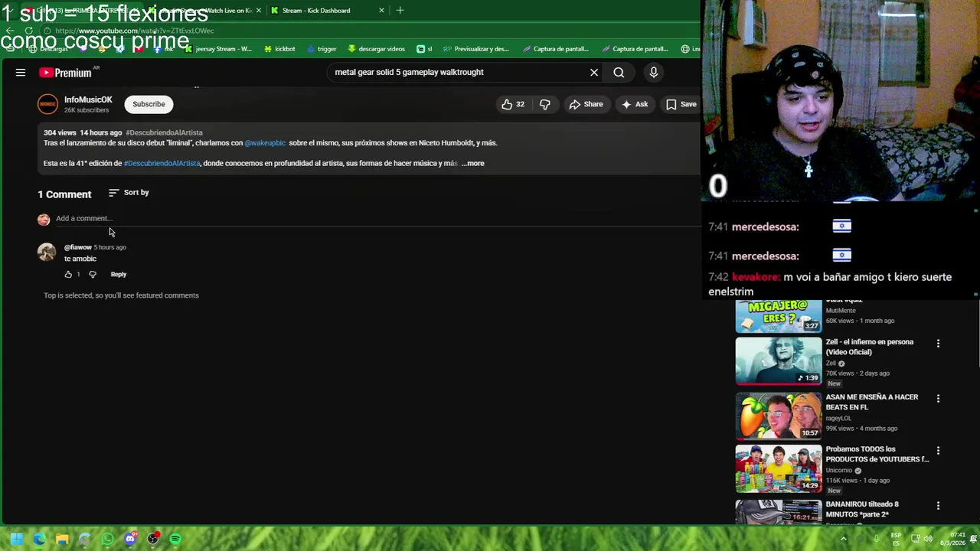Click the magnifying glass search button

pyautogui.click(x=619, y=73)
